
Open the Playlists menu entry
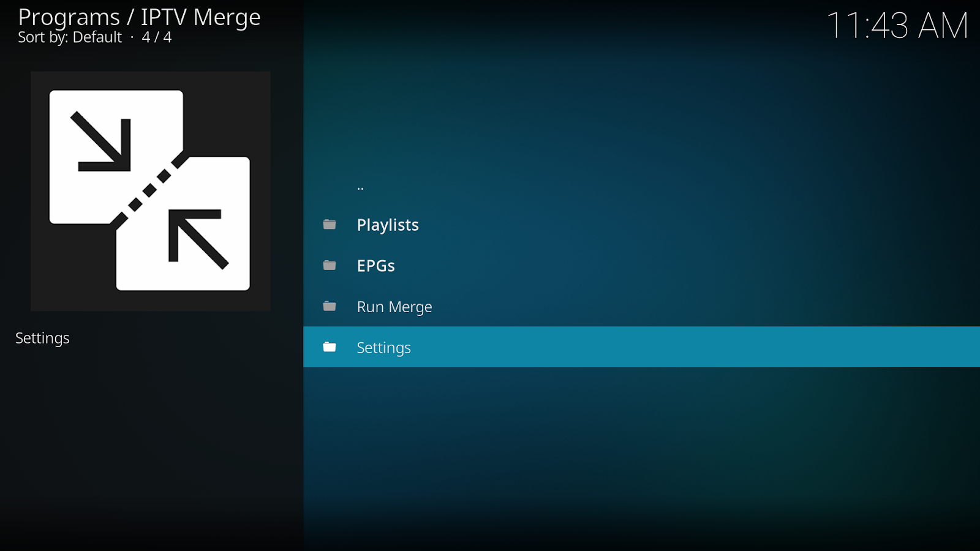(x=641, y=225)
